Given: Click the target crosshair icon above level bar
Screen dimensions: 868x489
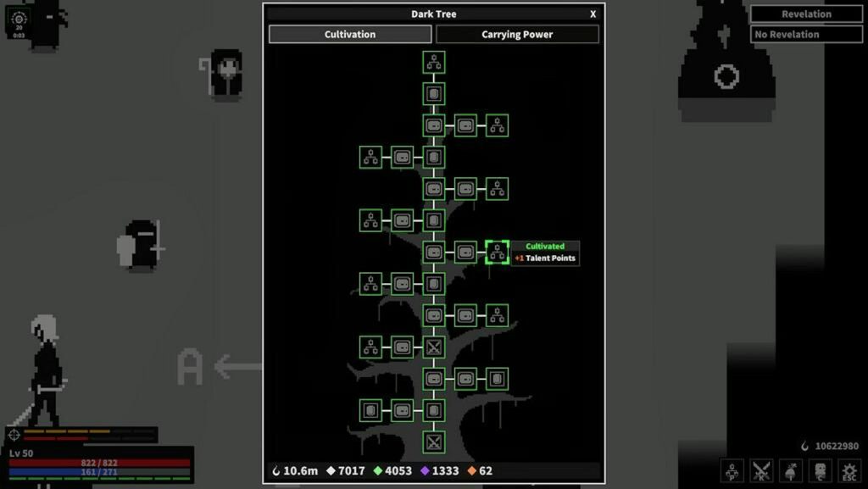Looking at the screenshot, I should (x=14, y=435).
